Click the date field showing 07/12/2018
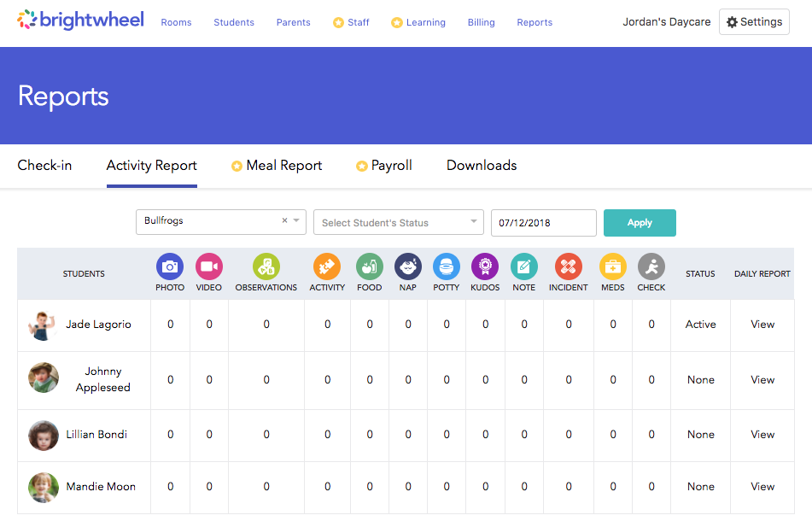 (543, 222)
